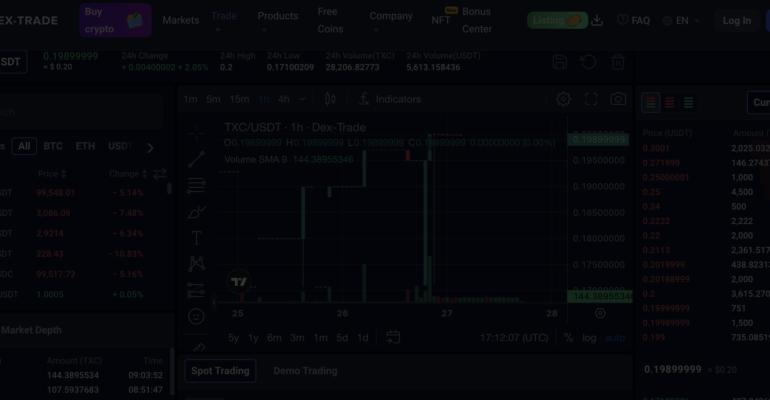Set chart range to 6m
Image resolution: width=770 pixels, height=400 pixels.
pos(274,338)
